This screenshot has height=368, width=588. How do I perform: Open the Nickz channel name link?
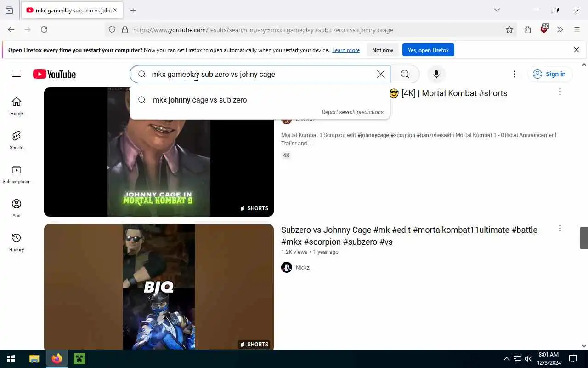303,267
